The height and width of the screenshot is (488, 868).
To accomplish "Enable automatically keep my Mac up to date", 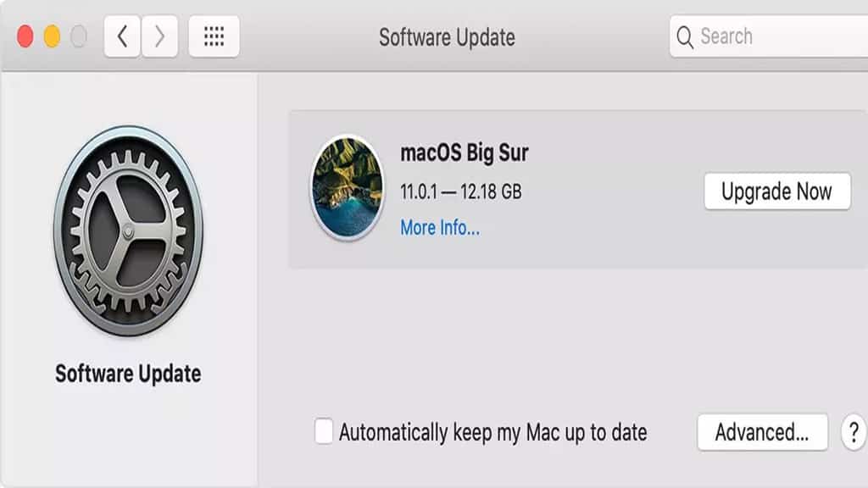I will [324, 431].
